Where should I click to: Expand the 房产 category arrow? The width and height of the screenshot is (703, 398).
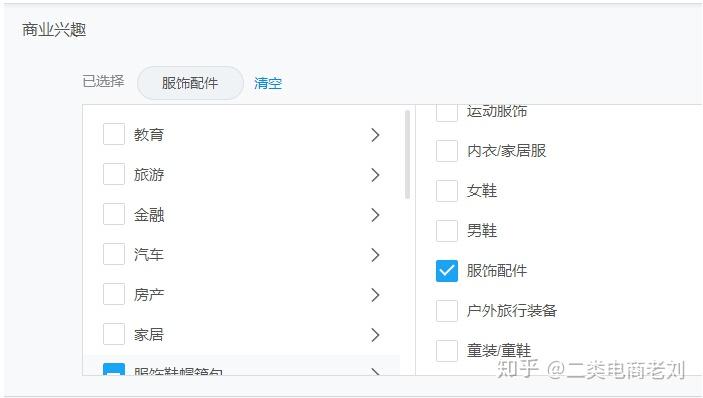376,295
